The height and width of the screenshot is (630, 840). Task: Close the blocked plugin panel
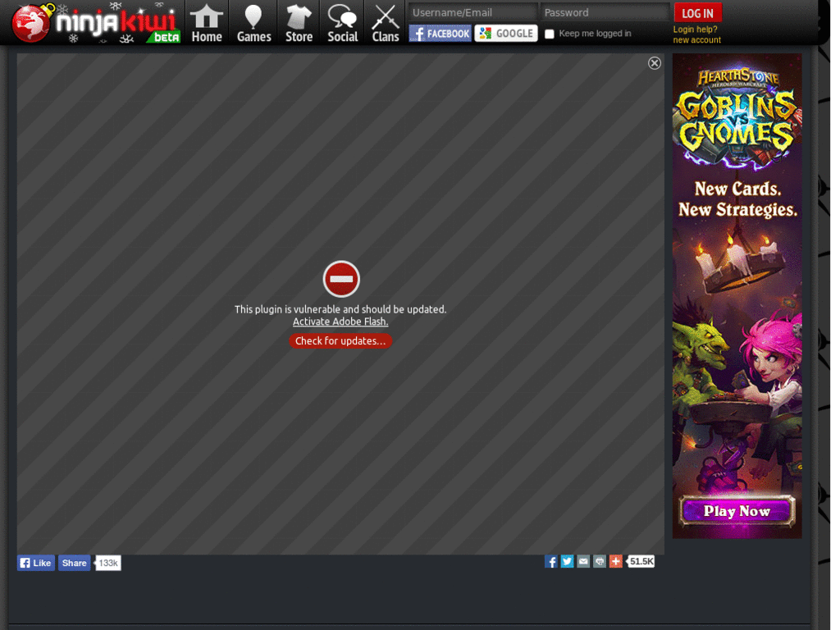tap(654, 63)
